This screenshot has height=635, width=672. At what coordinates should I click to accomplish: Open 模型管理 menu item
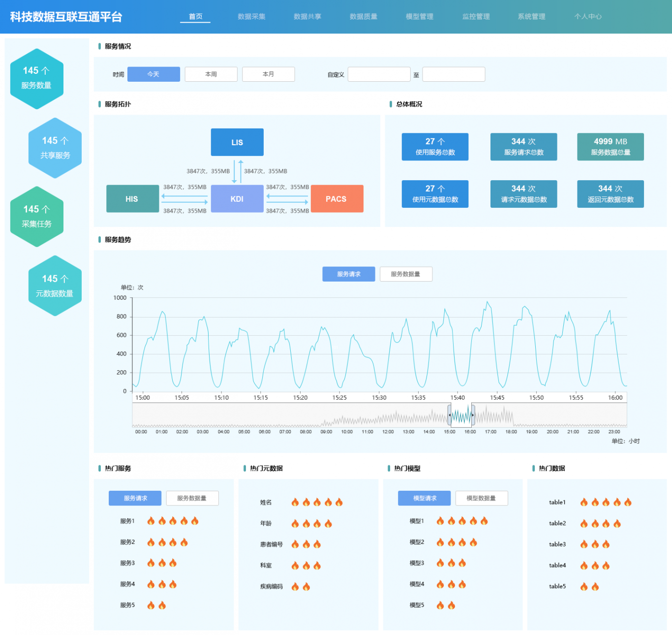[x=420, y=17]
